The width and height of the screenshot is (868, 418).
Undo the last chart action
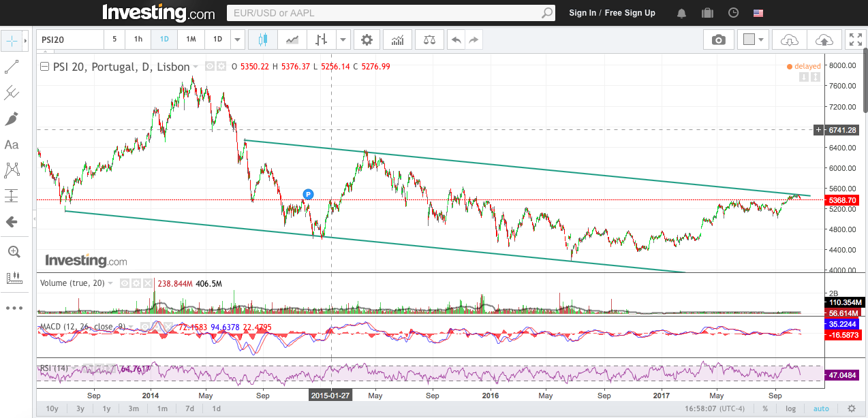click(x=456, y=39)
